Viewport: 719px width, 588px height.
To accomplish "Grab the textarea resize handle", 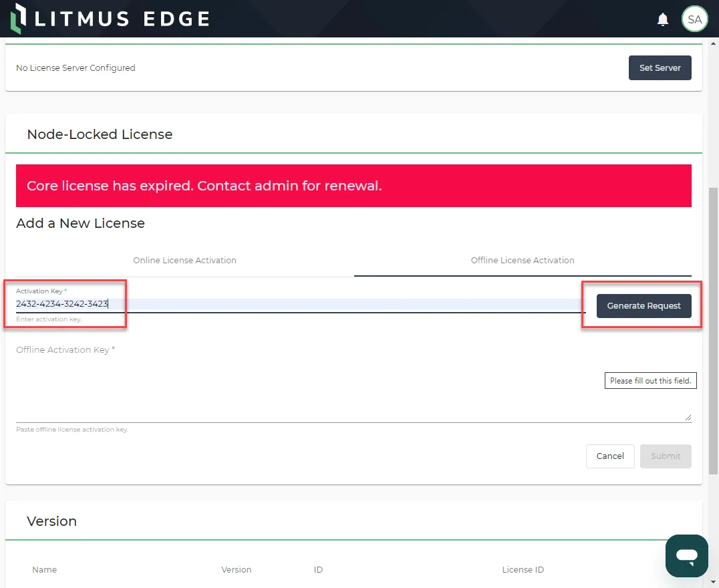I will tap(688, 418).
